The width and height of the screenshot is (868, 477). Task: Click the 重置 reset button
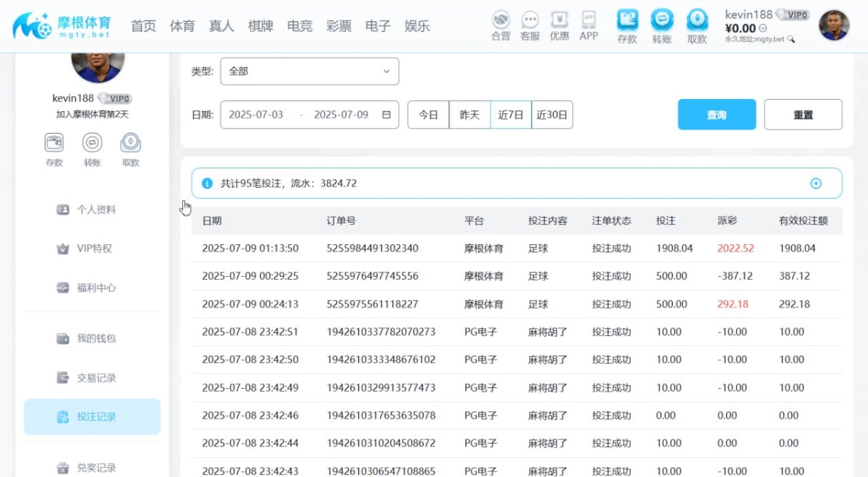[803, 114]
